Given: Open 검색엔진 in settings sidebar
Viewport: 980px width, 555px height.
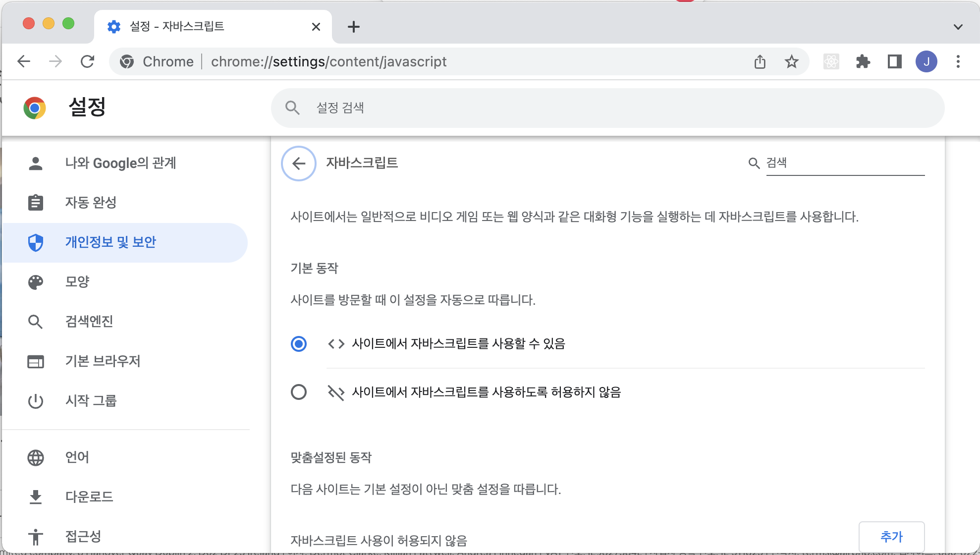Looking at the screenshot, I should [89, 321].
